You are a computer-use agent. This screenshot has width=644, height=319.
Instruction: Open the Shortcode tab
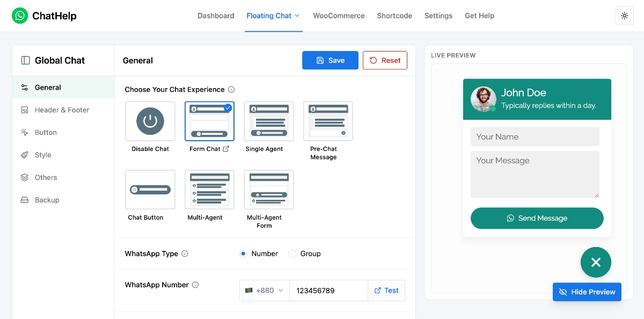394,16
